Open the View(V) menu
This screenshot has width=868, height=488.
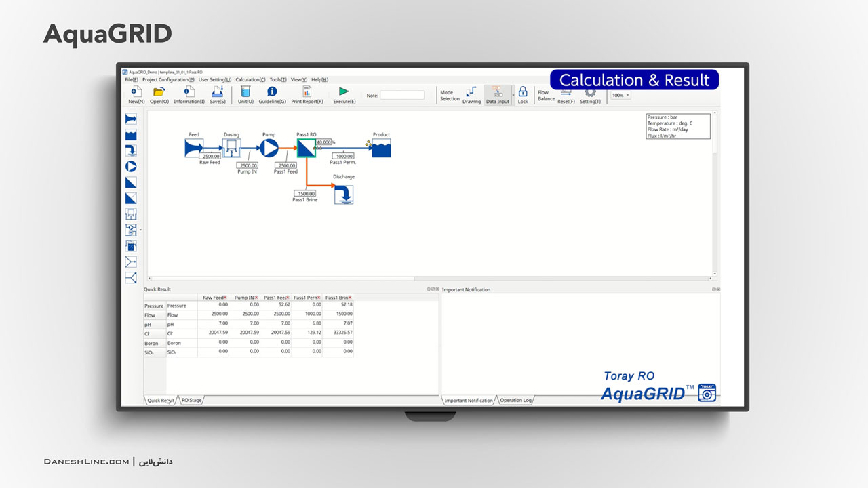click(299, 79)
